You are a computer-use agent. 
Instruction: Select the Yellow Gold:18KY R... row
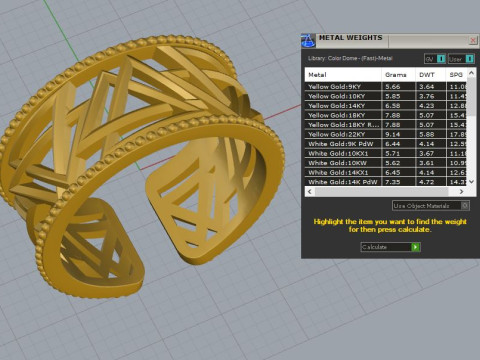(386, 125)
